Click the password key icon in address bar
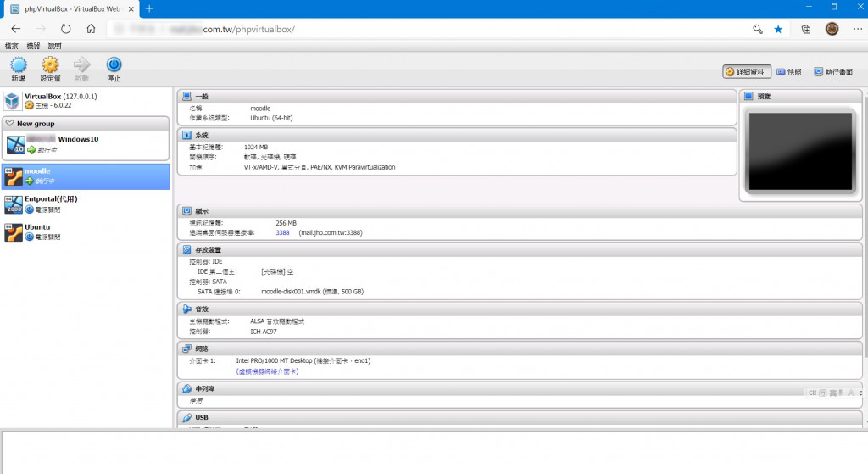Screen dimensions: 868x474 click(x=758, y=29)
